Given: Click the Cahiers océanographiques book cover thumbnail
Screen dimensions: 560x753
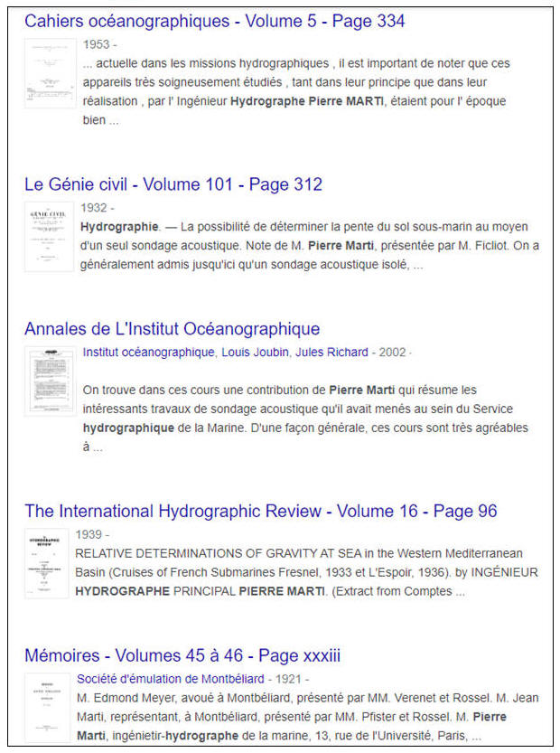Looking at the screenshot, I should click(50, 74).
